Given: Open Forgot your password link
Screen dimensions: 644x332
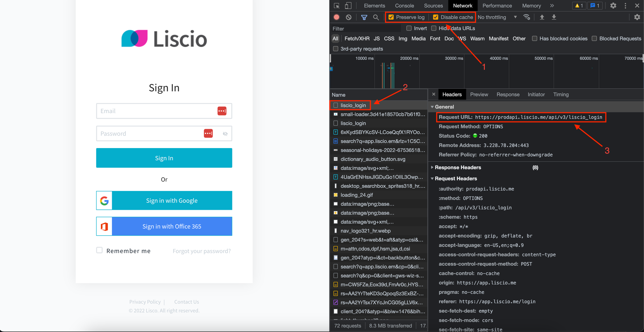Looking at the screenshot, I should click(x=202, y=251).
